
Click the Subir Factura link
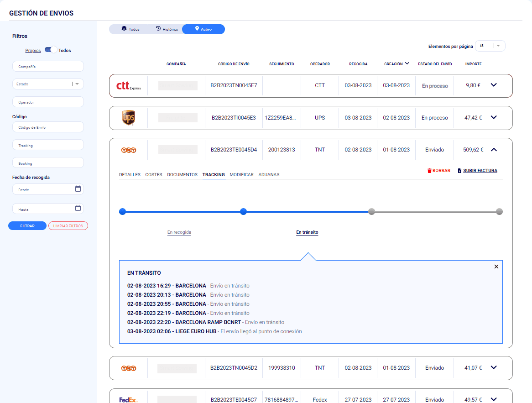coord(480,171)
